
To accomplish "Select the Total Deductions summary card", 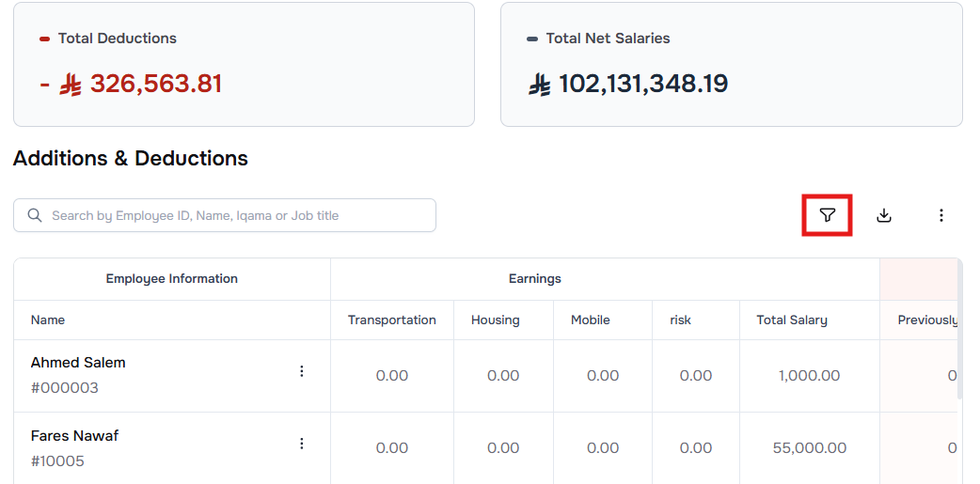I will point(244,64).
